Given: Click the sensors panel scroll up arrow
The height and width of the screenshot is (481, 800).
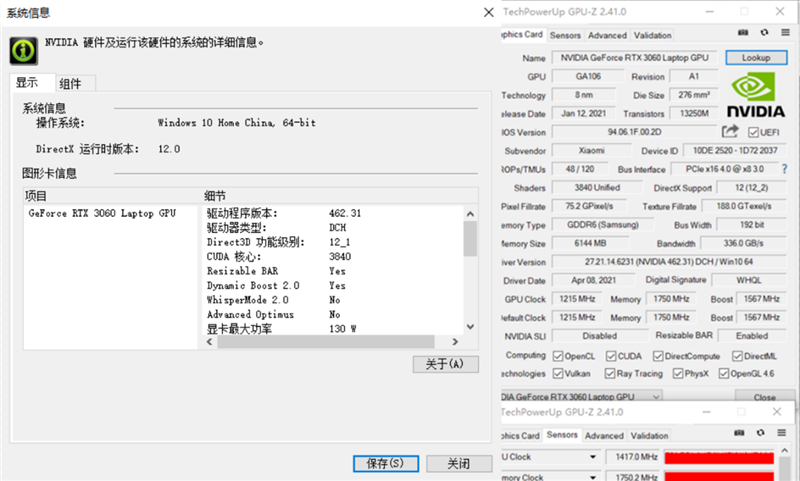Looking at the screenshot, I should pos(785,450).
